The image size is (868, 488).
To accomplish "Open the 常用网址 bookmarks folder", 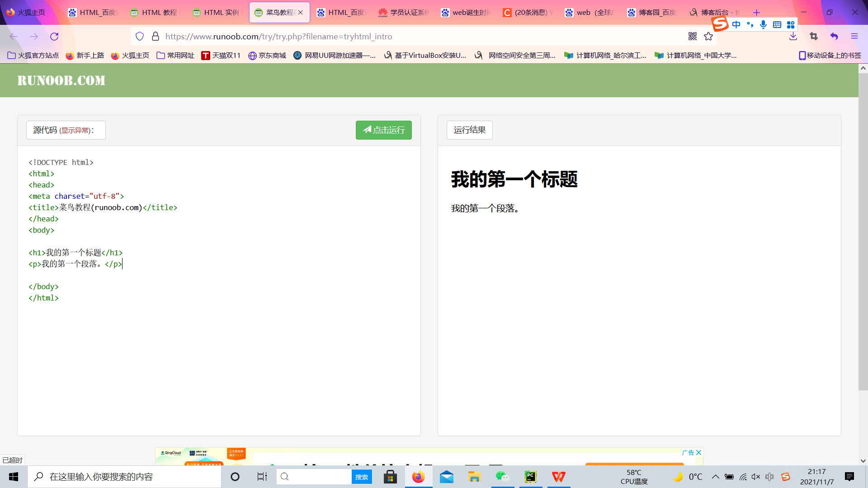I will (x=175, y=56).
